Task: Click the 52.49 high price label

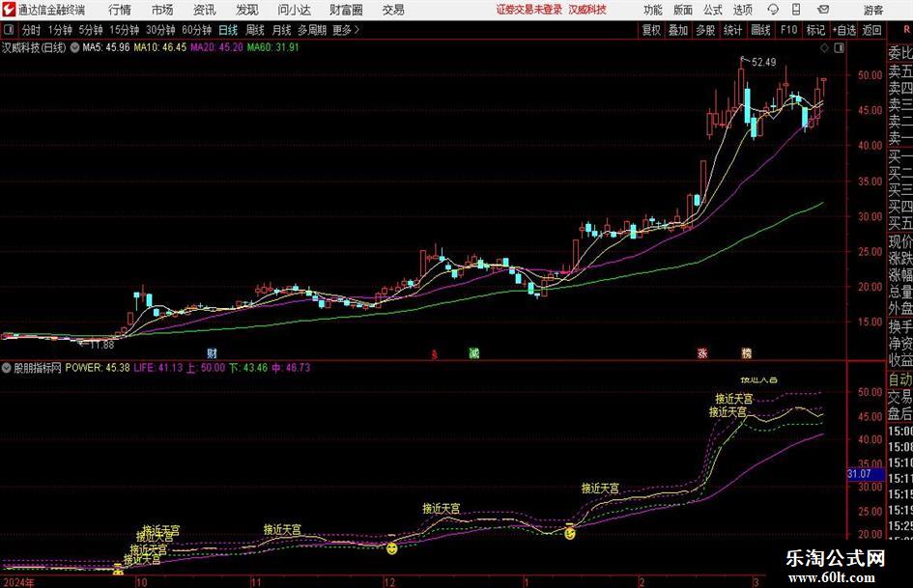Action: [x=763, y=63]
